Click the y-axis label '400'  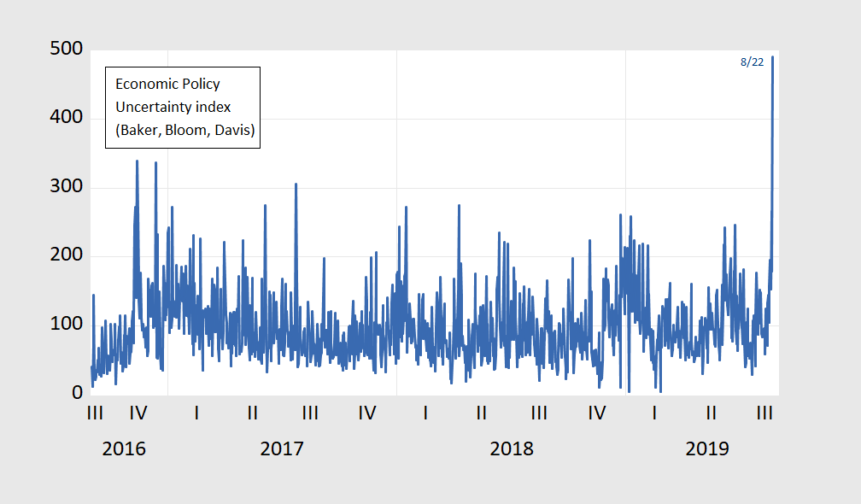(x=66, y=117)
